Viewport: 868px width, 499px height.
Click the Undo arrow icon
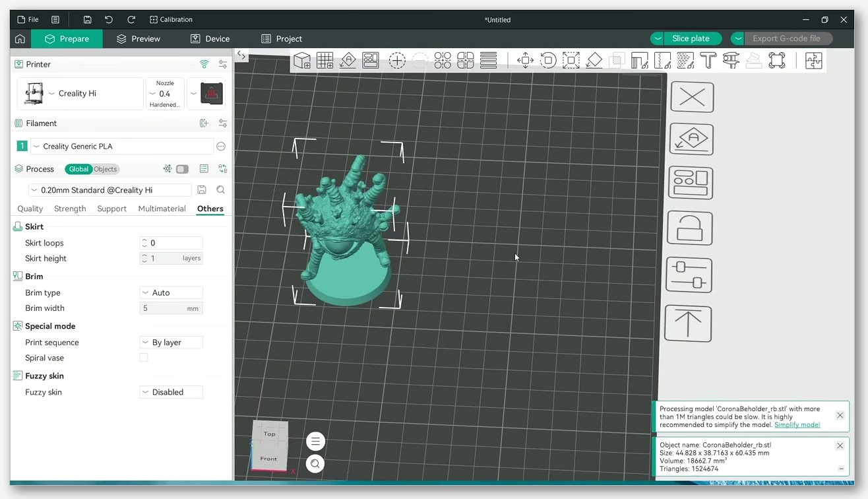(109, 19)
